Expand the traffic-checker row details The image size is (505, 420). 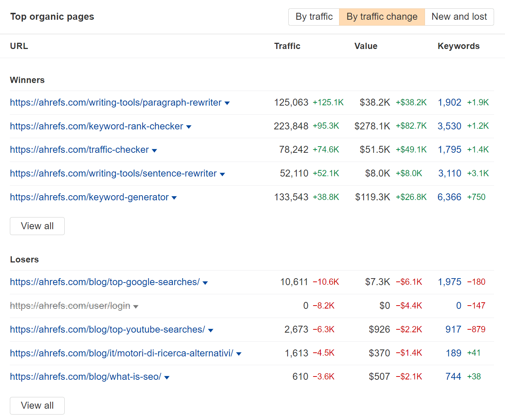(x=155, y=150)
